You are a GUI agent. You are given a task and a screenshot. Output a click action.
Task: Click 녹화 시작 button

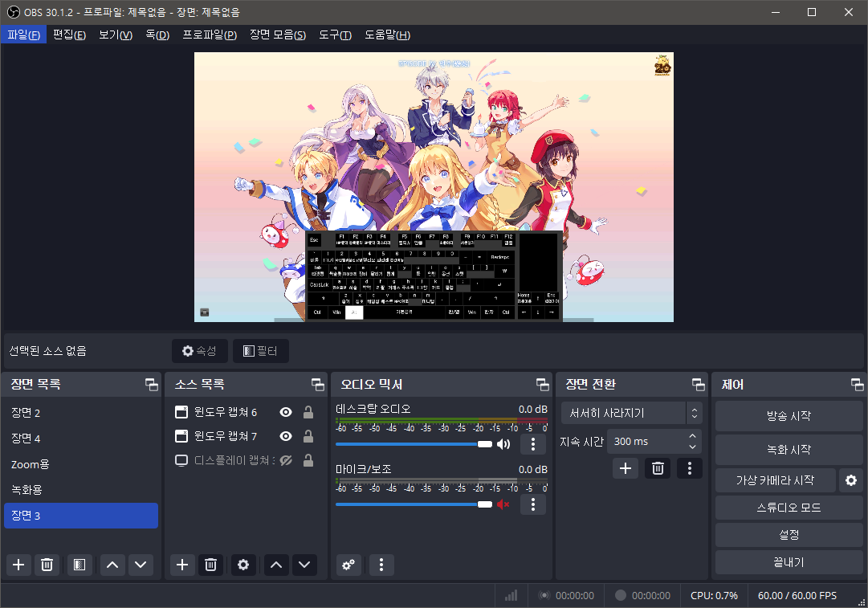[789, 450]
